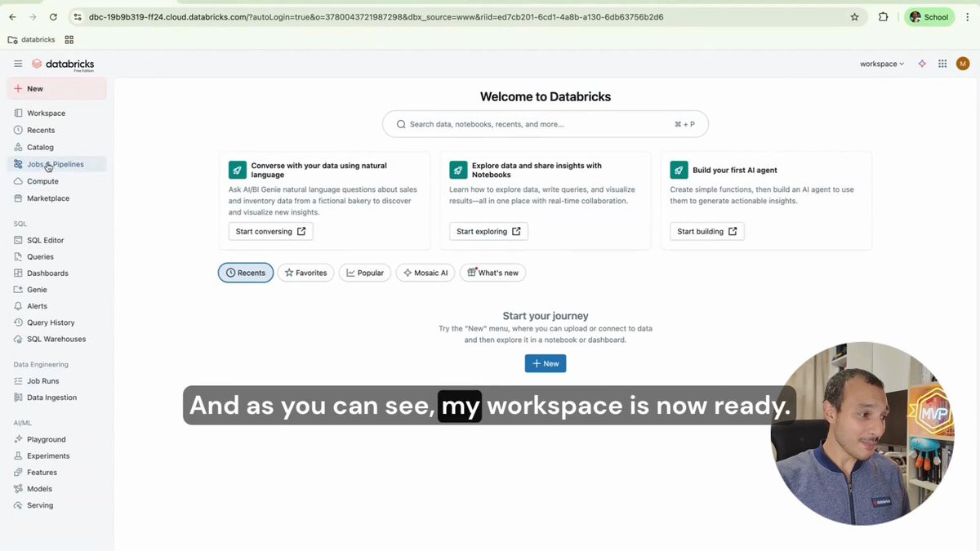Click the Start building button
The image size is (980, 551).
tap(706, 231)
